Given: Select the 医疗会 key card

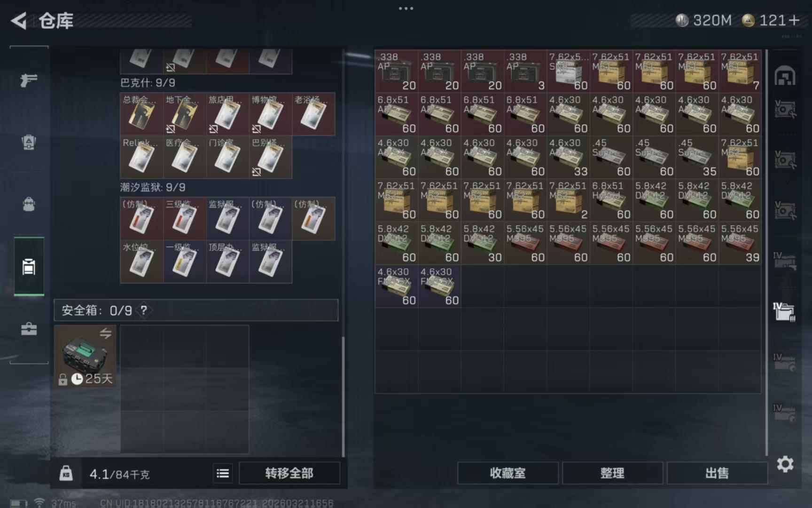Looking at the screenshot, I should pyautogui.click(x=184, y=157).
